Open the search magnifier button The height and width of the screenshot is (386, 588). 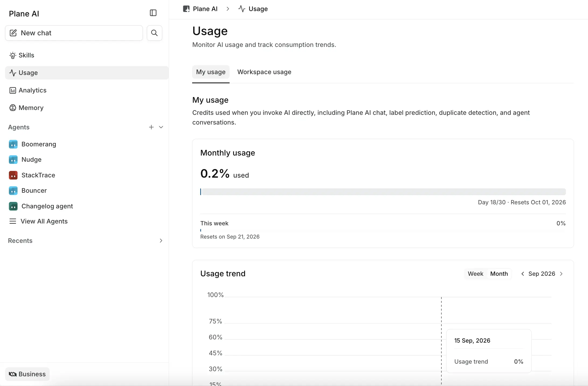tap(154, 33)
